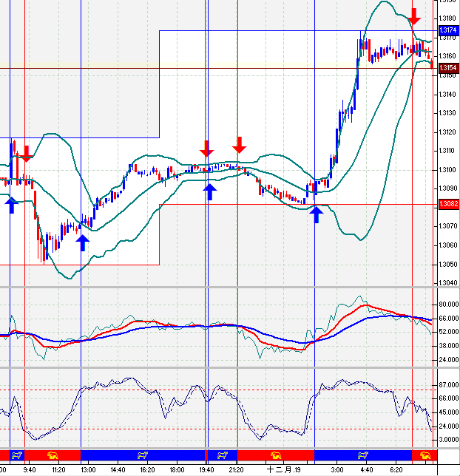Click the 3.0000 level in the bottom oscillator
The width and height of the screenshot is (460, 476).
click(x=449, y=440)
